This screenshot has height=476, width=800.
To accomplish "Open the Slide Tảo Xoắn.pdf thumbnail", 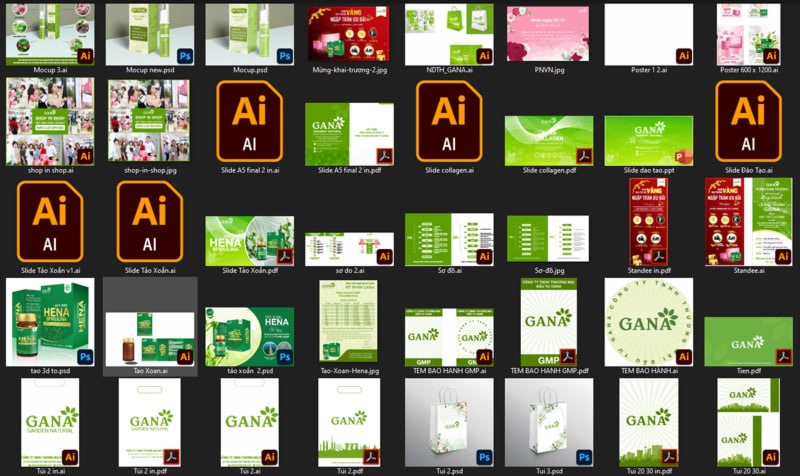I will coord(249,241).
